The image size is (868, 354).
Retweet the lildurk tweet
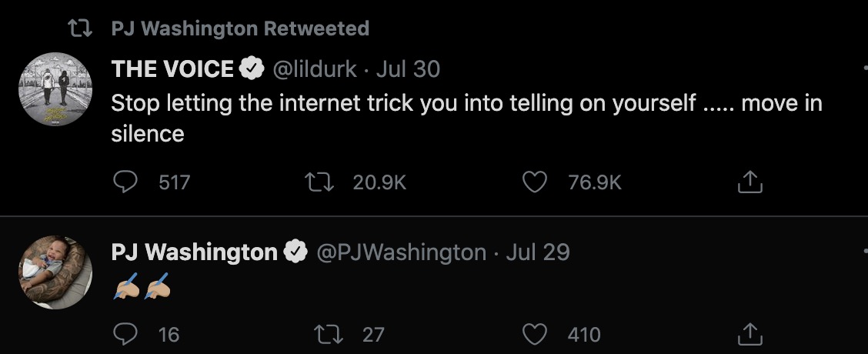317,182
